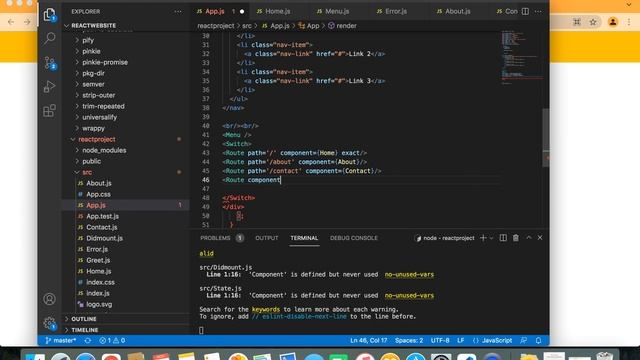Open the Accounts menu in activity bar
The height and width of the screenshot is (360, 640).
[49, 299]
